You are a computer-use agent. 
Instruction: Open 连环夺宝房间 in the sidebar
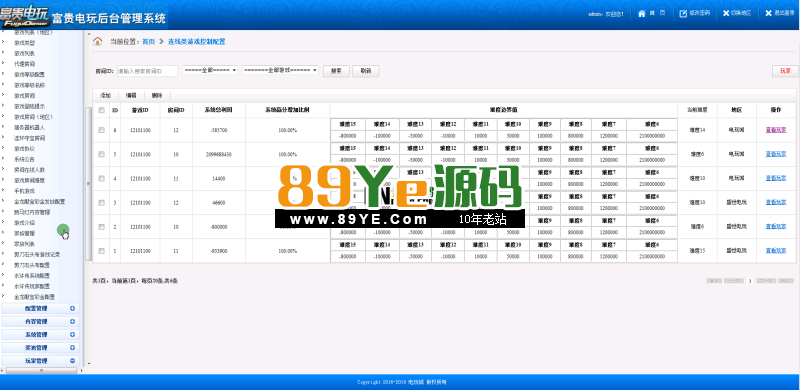[x=29, y=138]
